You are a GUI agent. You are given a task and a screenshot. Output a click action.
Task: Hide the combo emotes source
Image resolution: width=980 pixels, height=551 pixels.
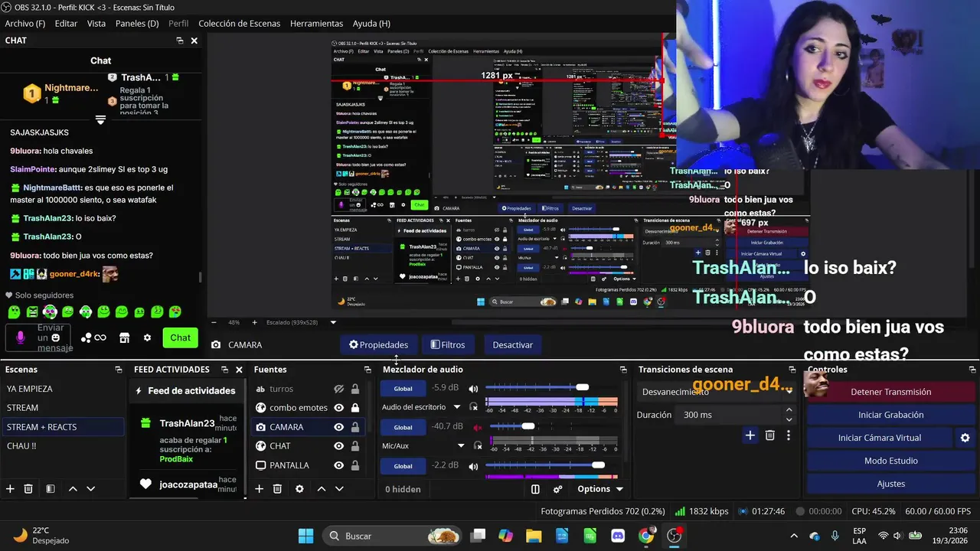[339, 408]
